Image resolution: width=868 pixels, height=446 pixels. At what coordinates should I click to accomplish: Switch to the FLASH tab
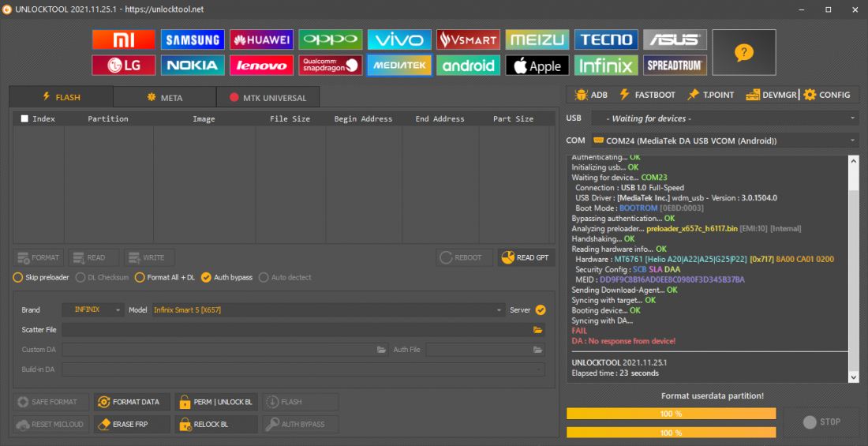(62, 97)
